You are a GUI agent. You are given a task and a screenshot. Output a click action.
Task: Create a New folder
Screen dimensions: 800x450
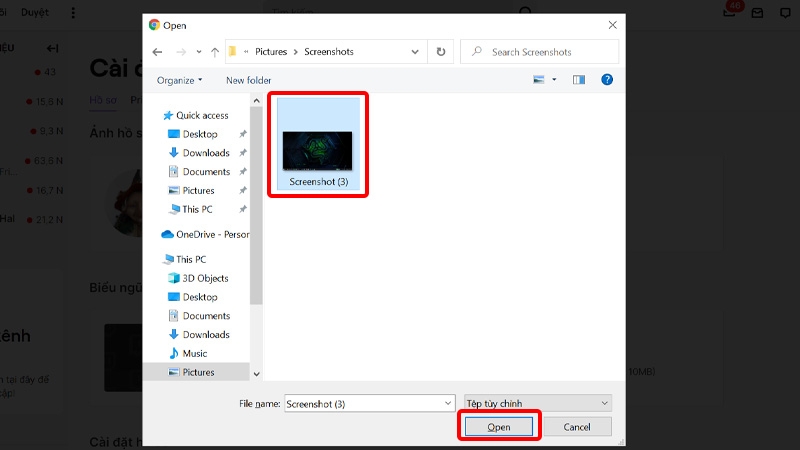[x=248, y=80]
